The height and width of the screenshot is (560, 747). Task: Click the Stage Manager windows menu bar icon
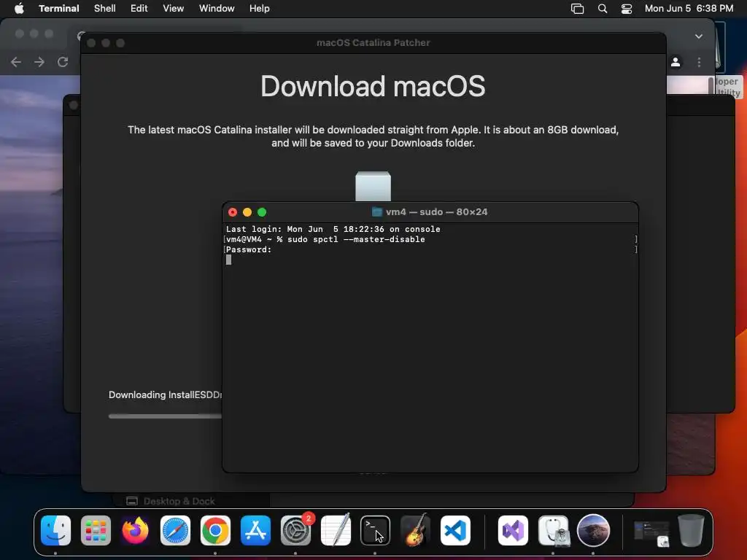coord(578,9)
